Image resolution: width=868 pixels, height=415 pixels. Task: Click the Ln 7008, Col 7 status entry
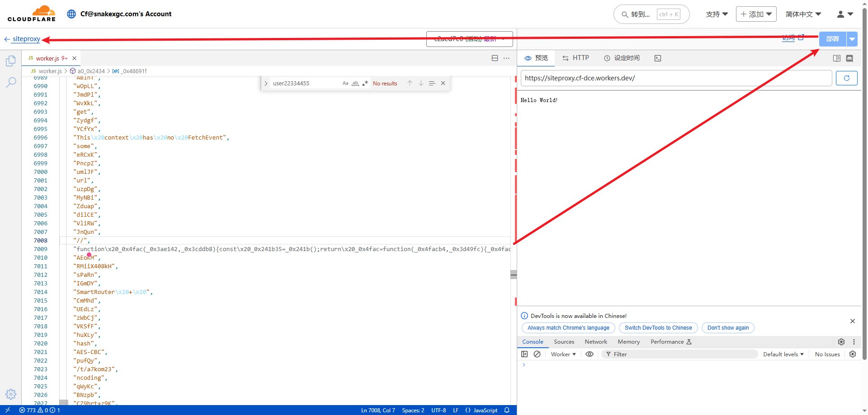click(378, 410)
